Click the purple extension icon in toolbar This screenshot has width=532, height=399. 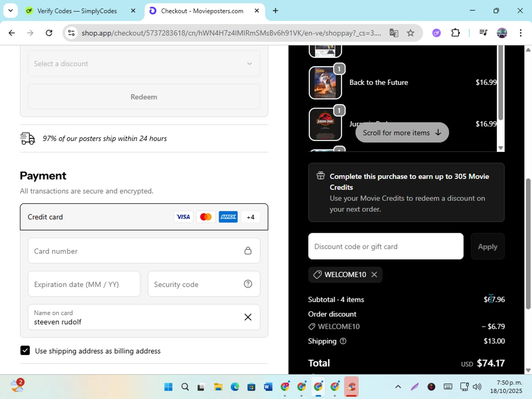[x=437, y=33]
